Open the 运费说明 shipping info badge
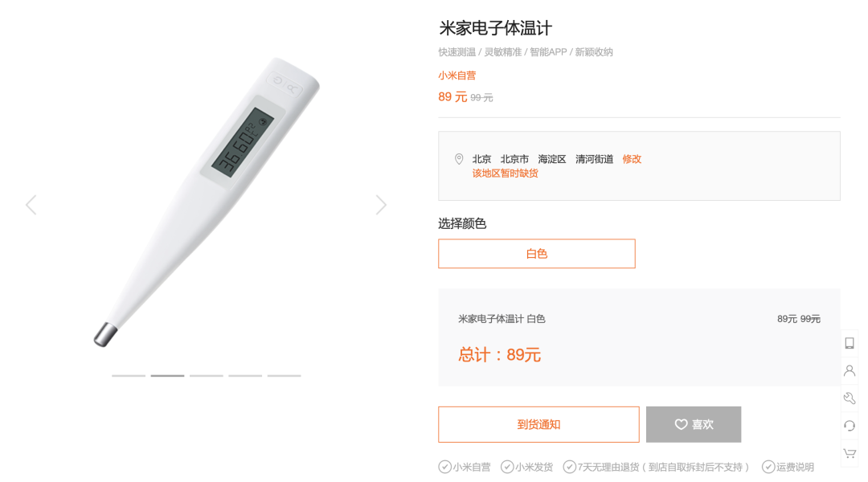868x482 pixels. (788, 467)
